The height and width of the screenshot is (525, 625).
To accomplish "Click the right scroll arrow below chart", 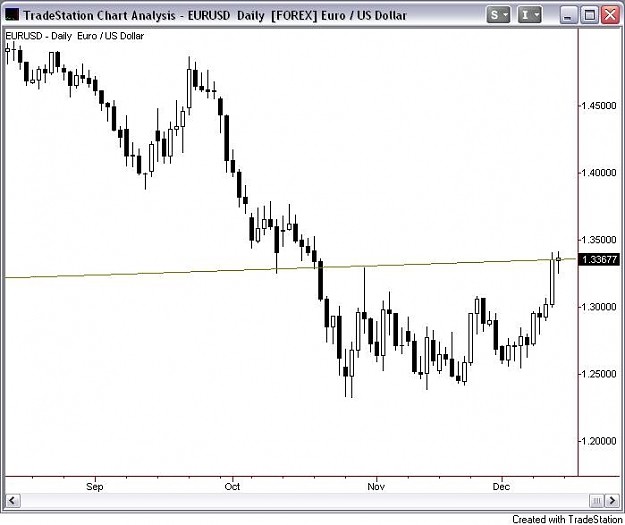I will 612,500.
